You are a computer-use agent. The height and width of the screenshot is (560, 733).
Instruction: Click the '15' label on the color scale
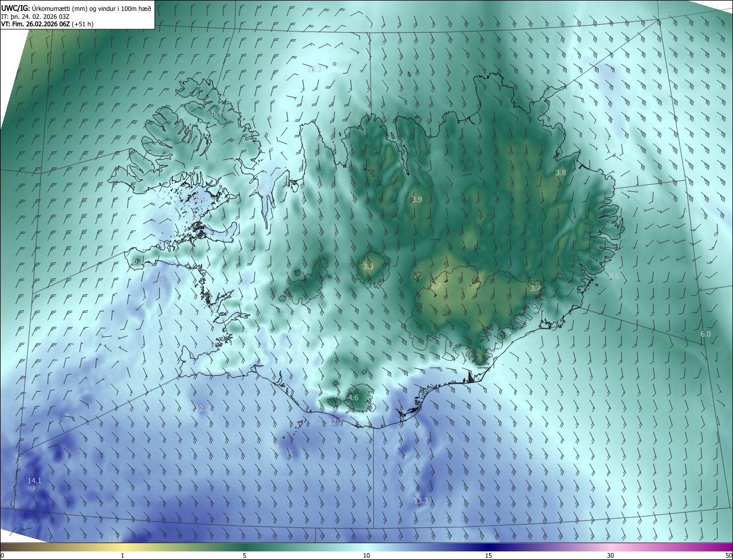[x=488, y=555]
